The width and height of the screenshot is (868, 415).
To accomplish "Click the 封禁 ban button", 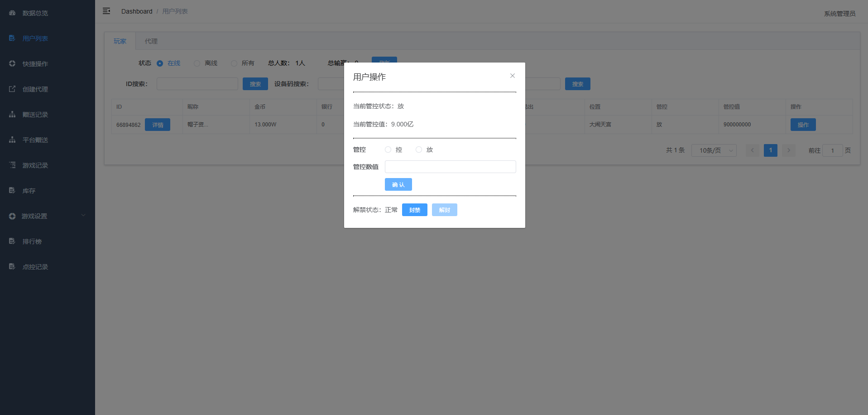I will pyautogui.click(x=414, y=210).
